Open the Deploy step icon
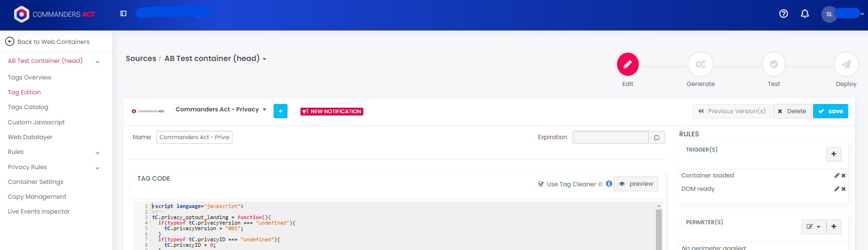This screenshot has height=250, width=868. click(846, 64)
